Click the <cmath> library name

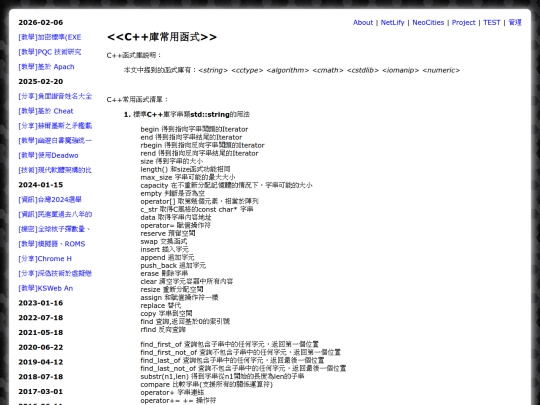[x=328, y=70]
